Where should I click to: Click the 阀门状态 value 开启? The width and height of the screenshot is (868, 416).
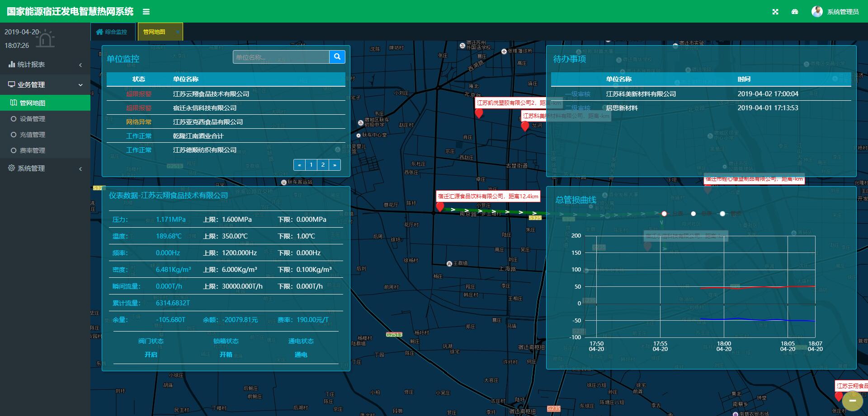click(x=151, y=355)
